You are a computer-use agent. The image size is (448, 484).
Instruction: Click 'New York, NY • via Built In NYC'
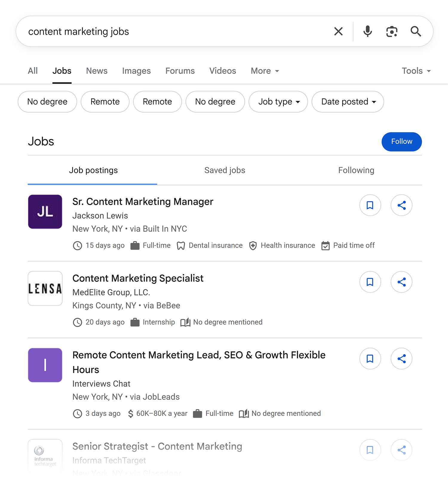click(130, 229)
